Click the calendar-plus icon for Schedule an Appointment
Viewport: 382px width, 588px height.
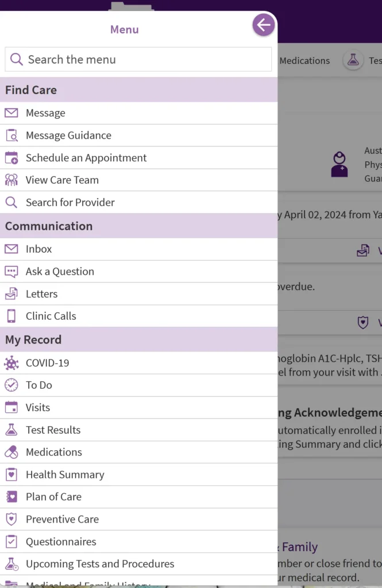11,158
